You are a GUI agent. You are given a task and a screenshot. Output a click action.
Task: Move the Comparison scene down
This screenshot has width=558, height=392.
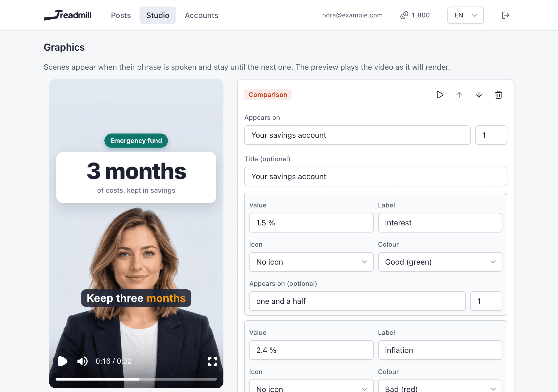(x=479, y=95)
